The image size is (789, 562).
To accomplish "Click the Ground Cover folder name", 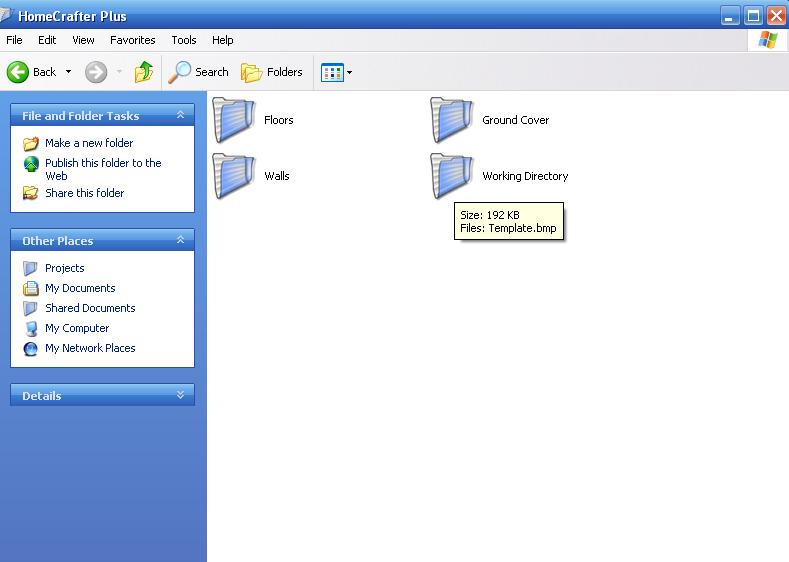I will 515,120.
